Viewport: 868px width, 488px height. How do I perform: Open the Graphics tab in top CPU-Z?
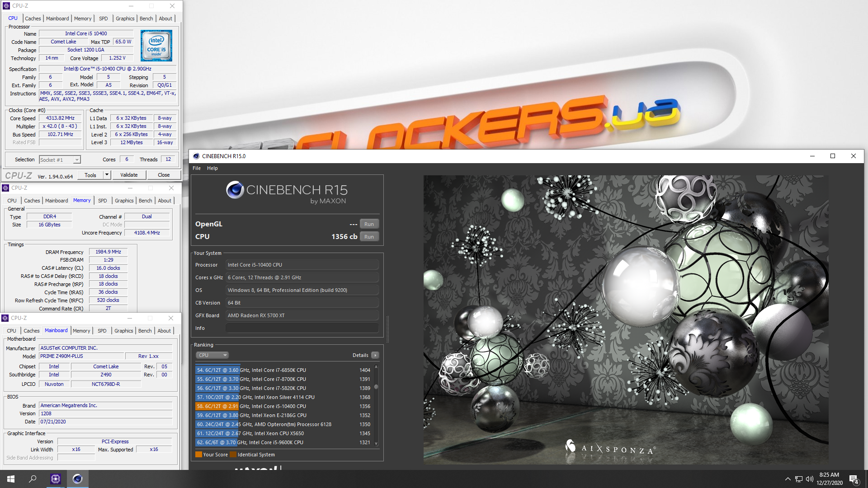125,19
